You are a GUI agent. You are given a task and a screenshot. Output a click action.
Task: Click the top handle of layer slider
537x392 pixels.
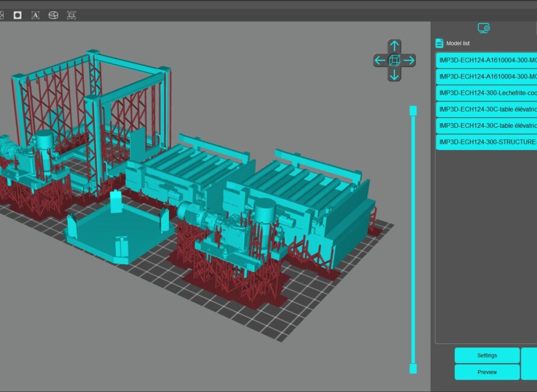click(413, 110)
